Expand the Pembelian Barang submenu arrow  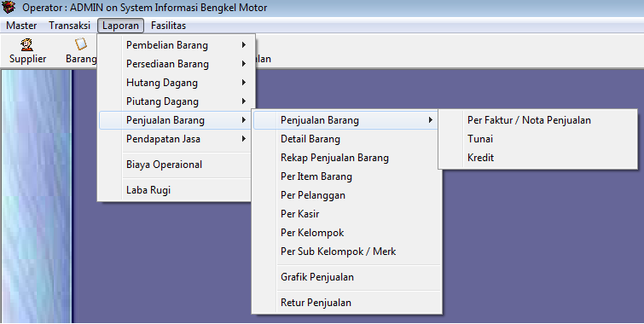click(x=244, y=44)
